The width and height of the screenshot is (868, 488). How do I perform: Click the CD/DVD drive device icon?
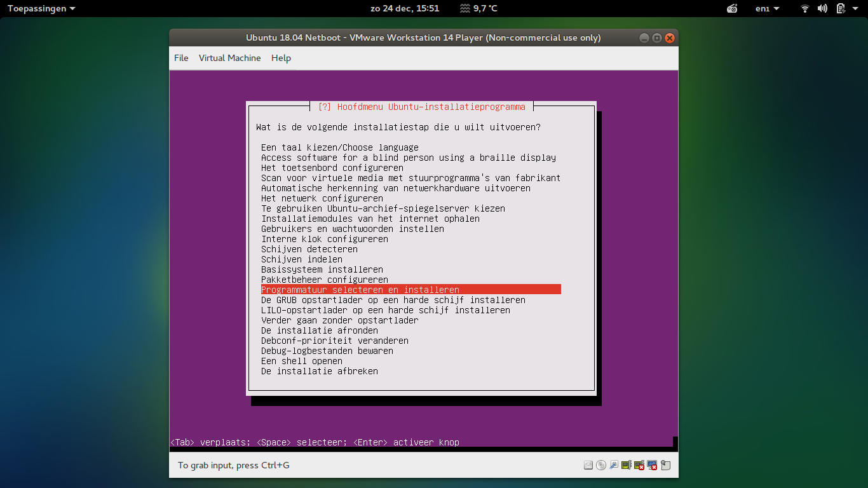point(601,465)
